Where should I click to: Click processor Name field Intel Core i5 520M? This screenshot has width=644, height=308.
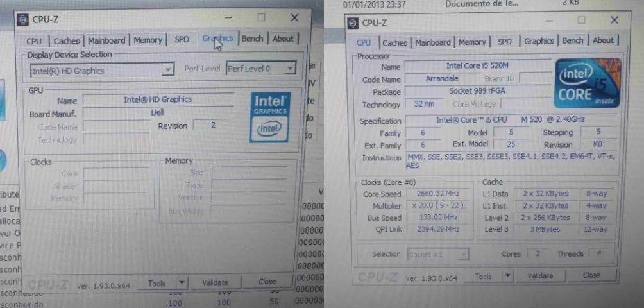coord(478,65)
